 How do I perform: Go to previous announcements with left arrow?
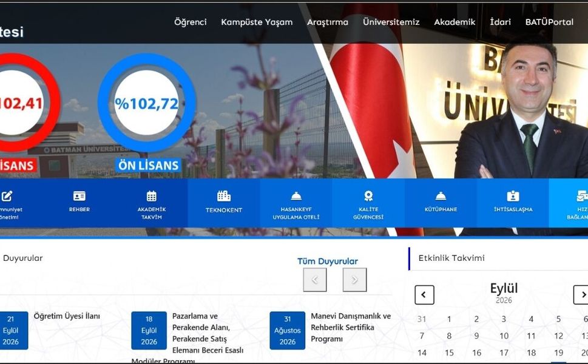[x=315, y=280]
